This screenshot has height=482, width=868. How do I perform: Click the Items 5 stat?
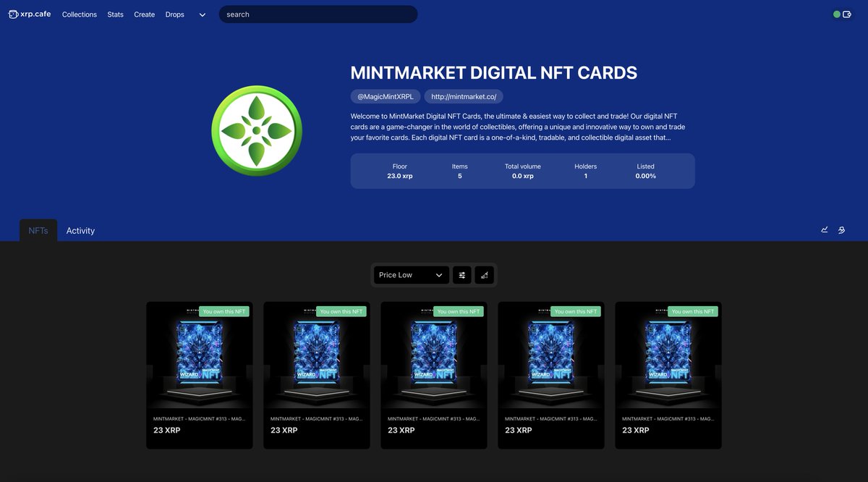460,171
